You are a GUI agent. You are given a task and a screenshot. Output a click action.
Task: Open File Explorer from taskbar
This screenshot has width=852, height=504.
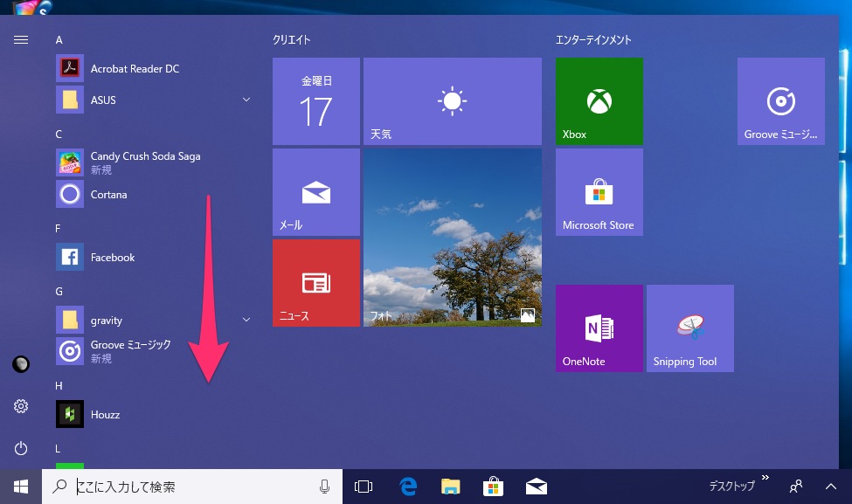tap(450, 487)
